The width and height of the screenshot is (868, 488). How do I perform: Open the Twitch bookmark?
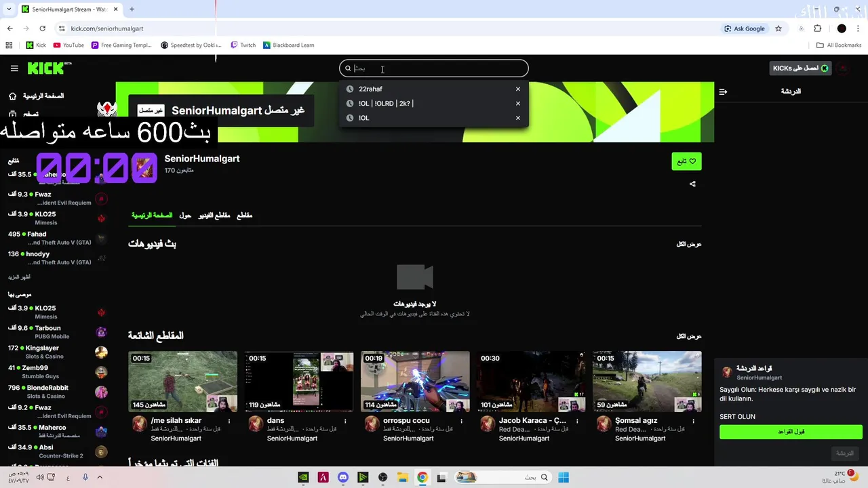click(243, 45)
